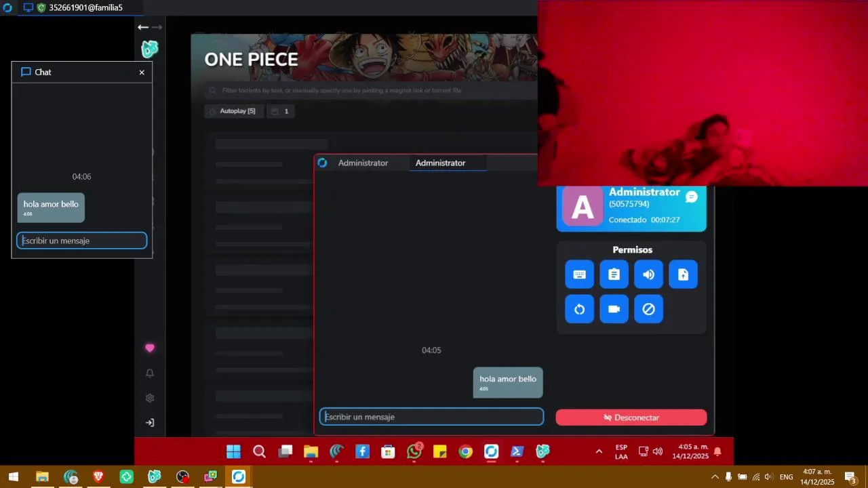Open settings gear in remote app sidebar
The width and height of the screenshot is (868, 488).
150,398
